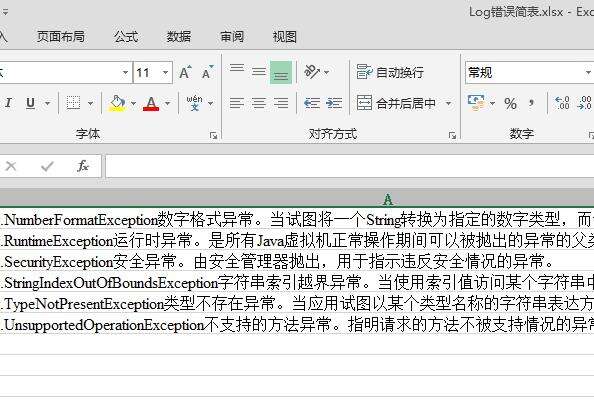The width and height of the screenshot is (594, 400).
Task: Click the wén phonetic guide icon
Action: click(194, 103)
